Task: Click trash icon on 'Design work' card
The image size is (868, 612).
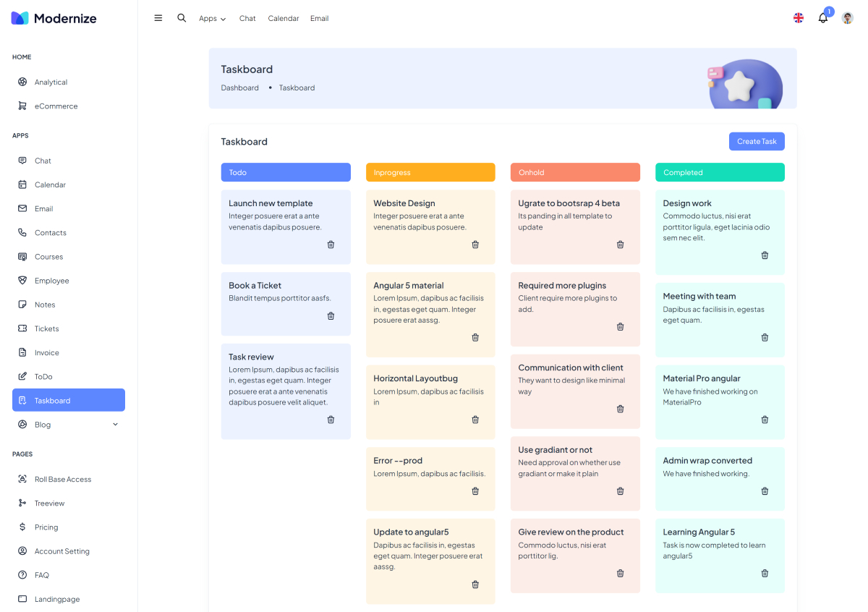Action: pyautogui.click(x=765, y=255)
